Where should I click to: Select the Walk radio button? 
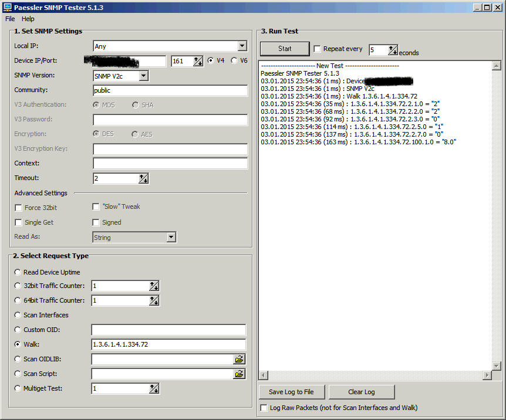[x=18, y=344]
